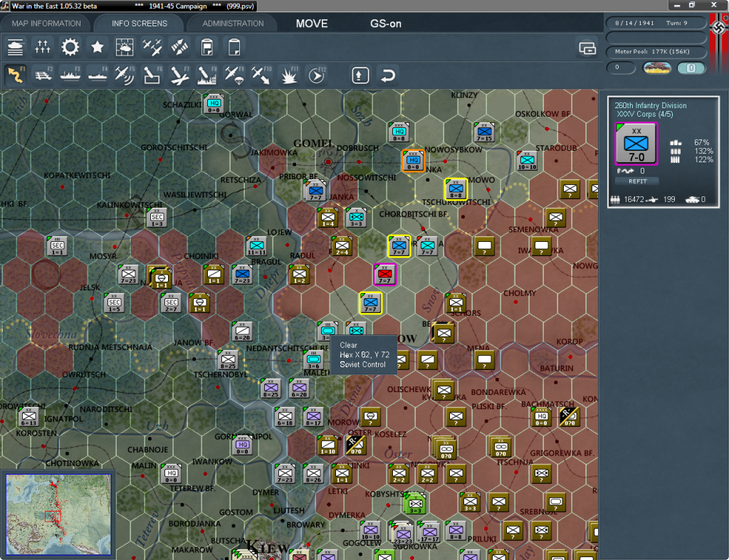Select the F1 move mode icon
729x560 pixels.
[x=16, y=75]
